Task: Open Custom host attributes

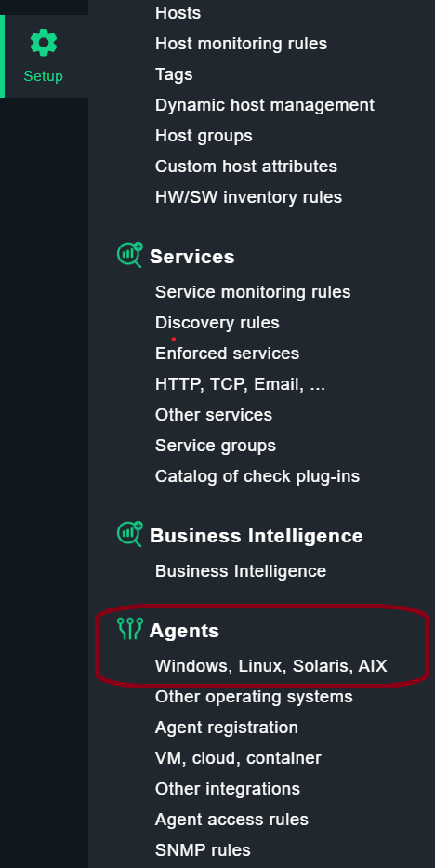Action: point(246,167)
